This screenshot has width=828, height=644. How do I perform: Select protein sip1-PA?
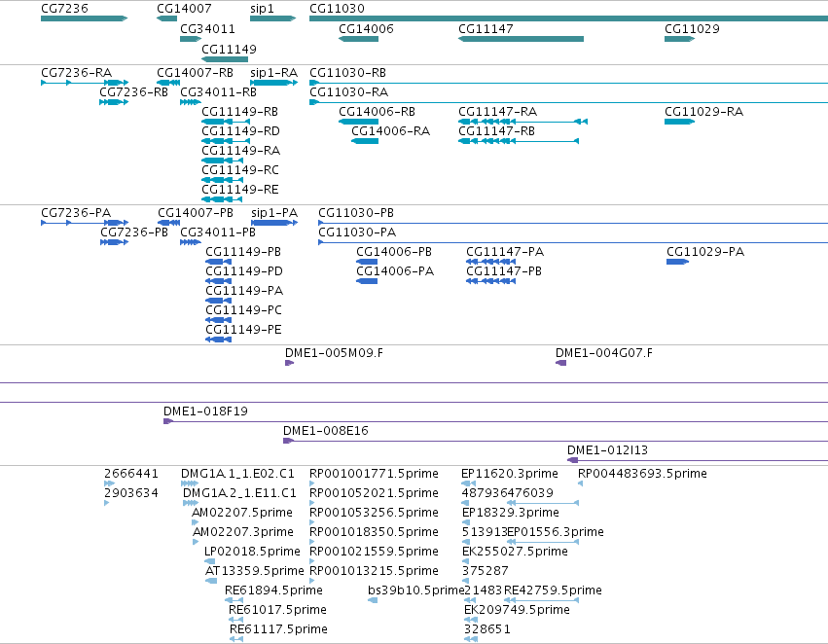274,223
